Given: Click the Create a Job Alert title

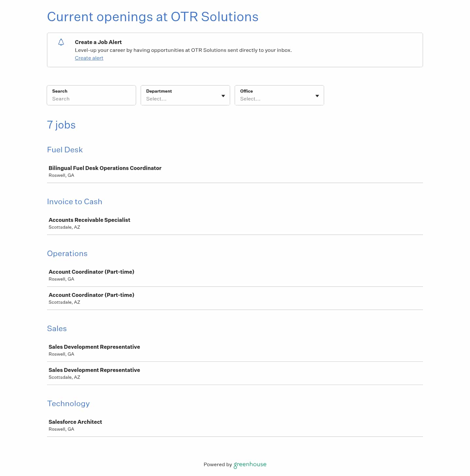Looking at the screenshot, I should coord(98,42).
